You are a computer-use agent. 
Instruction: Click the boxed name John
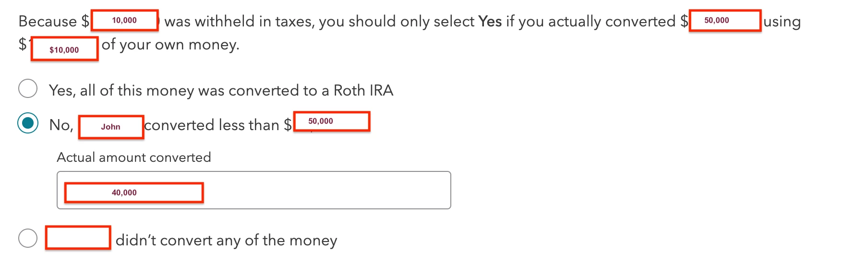(111, 127)
